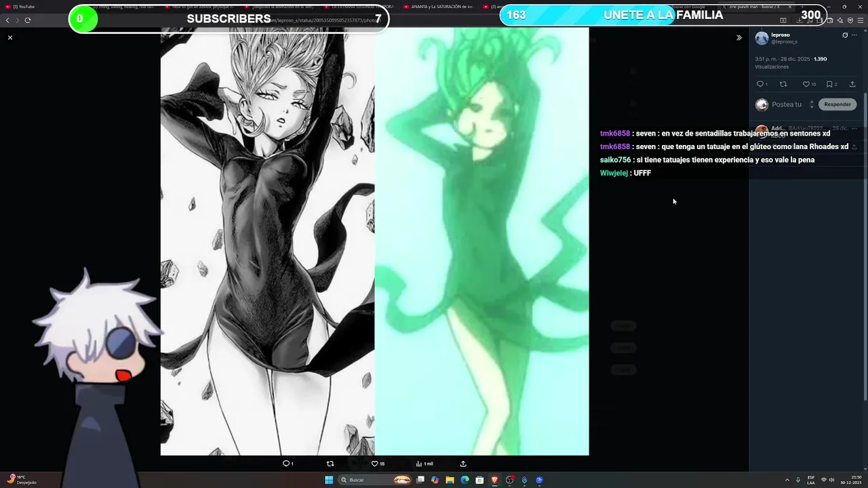
Task: Close the image viewer with the X icon
Action: click(10, 38)
